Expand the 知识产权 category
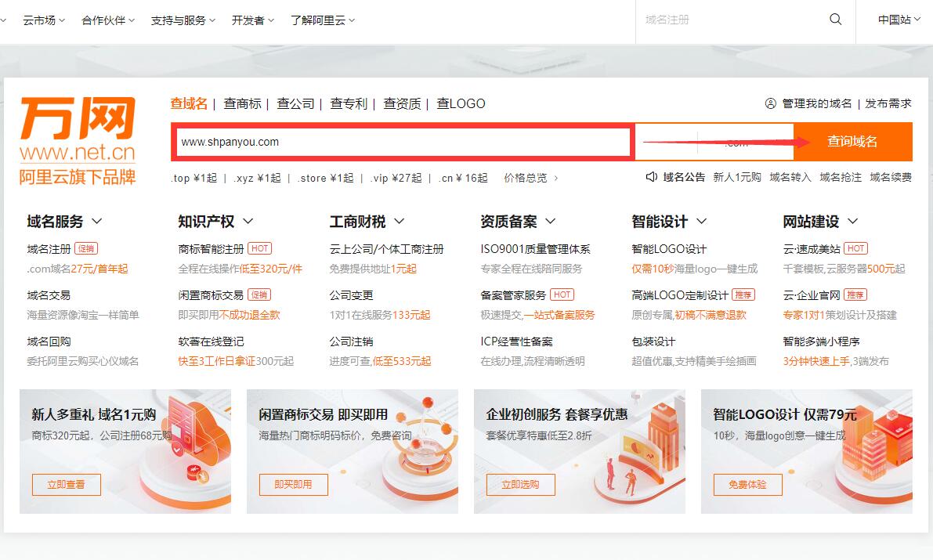Image resolution: width=933 pixels, height=560 pixels. [215, 222]
